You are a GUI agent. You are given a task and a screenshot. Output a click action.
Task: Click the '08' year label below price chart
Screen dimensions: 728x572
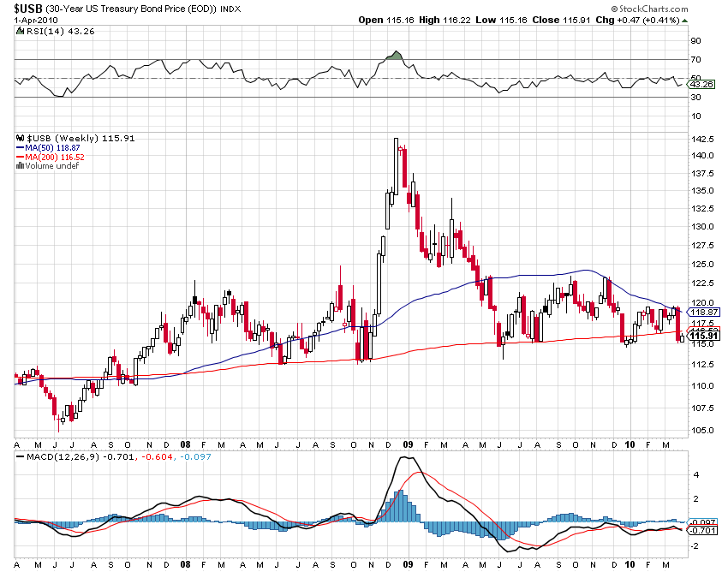point(186,445)
